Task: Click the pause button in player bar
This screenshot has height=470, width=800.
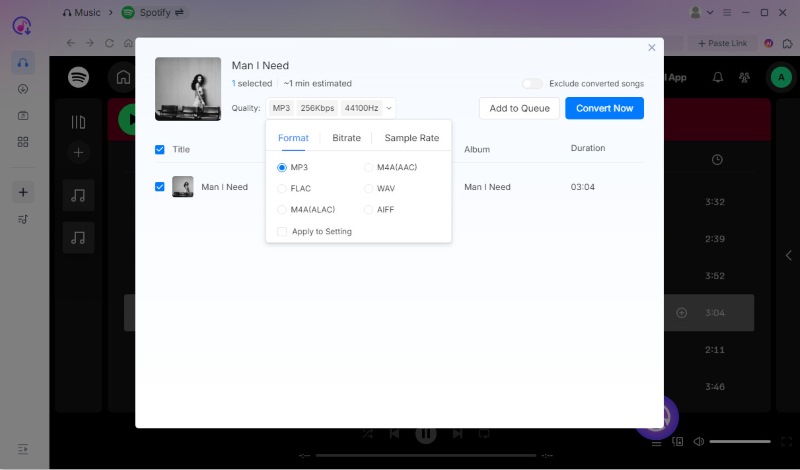Action: coord(425,434)
